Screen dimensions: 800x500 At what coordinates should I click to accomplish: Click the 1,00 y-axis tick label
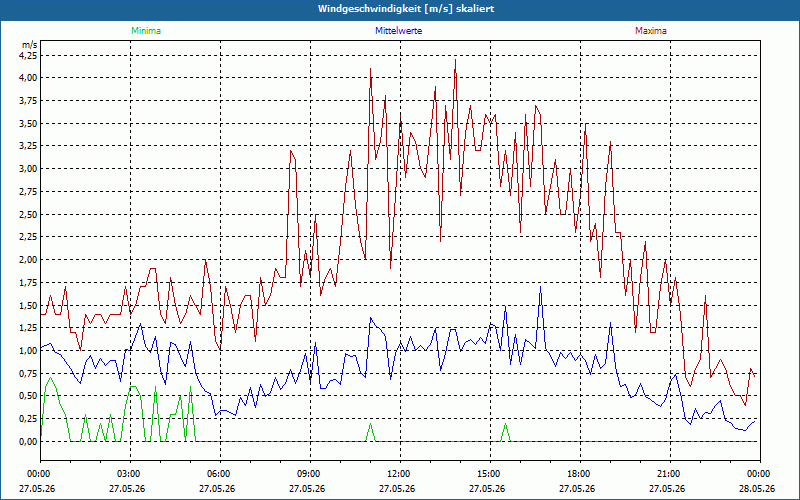(x=28, y=351)
